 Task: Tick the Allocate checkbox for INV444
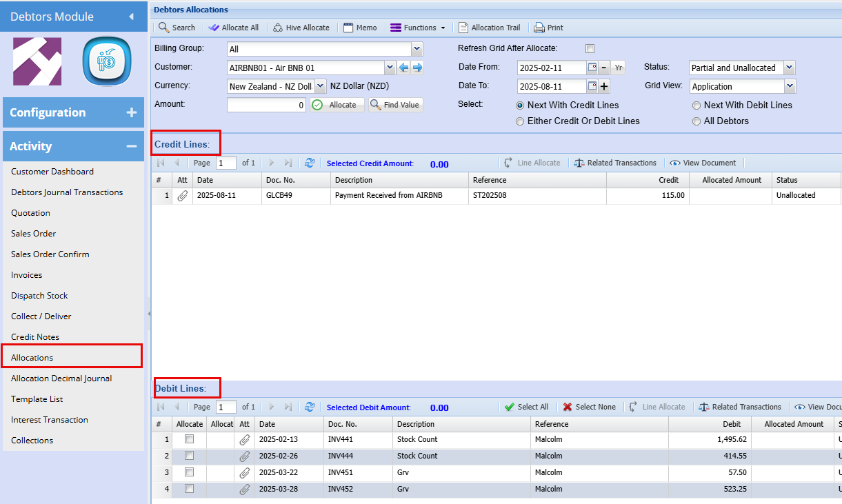pyautogui.click(x=190, y=456)
